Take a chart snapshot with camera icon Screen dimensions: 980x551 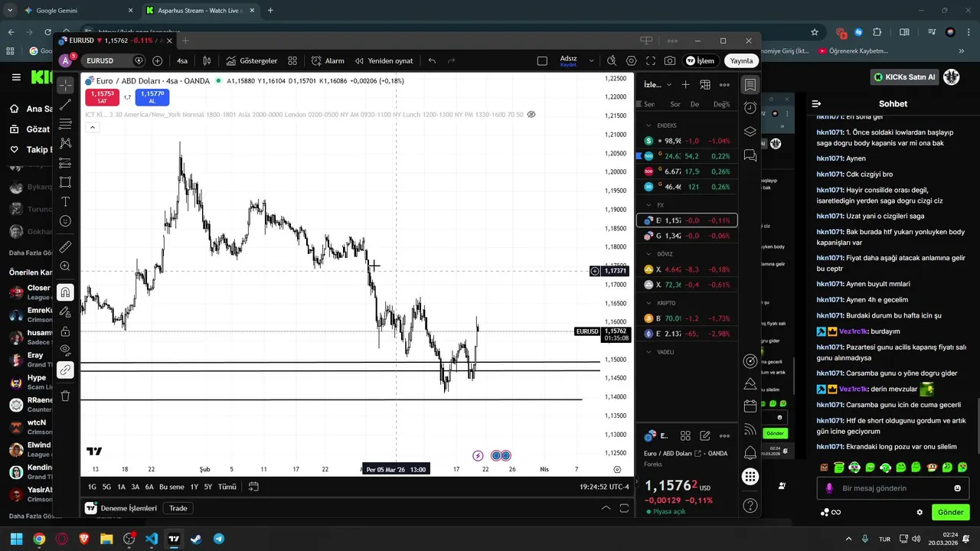670,60
